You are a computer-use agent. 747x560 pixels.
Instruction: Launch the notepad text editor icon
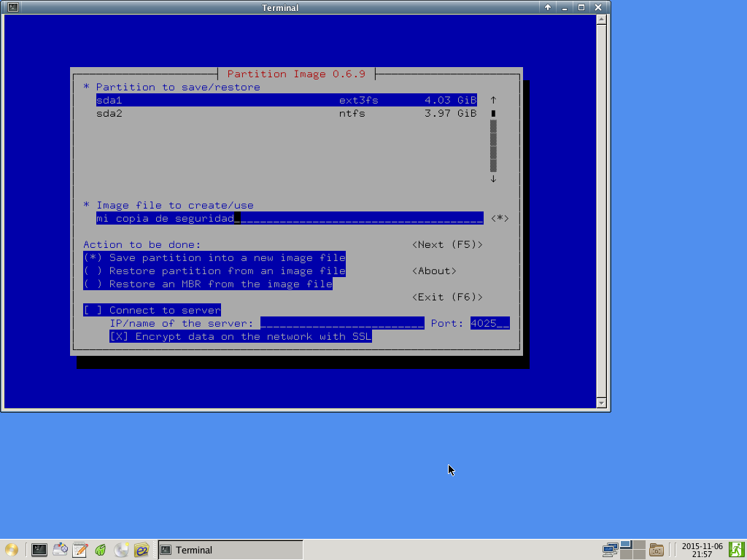pyautogui.click(x=80, y=550)
